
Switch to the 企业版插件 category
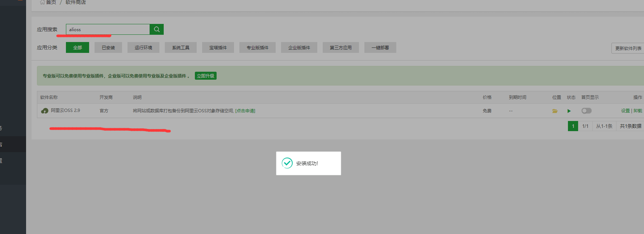click(x=299, y=47)
